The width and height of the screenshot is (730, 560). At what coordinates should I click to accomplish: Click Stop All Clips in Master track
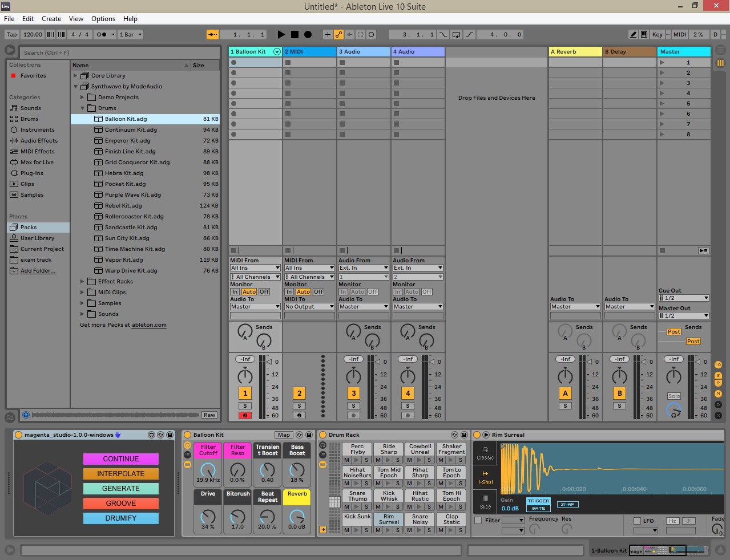point(662,250)
